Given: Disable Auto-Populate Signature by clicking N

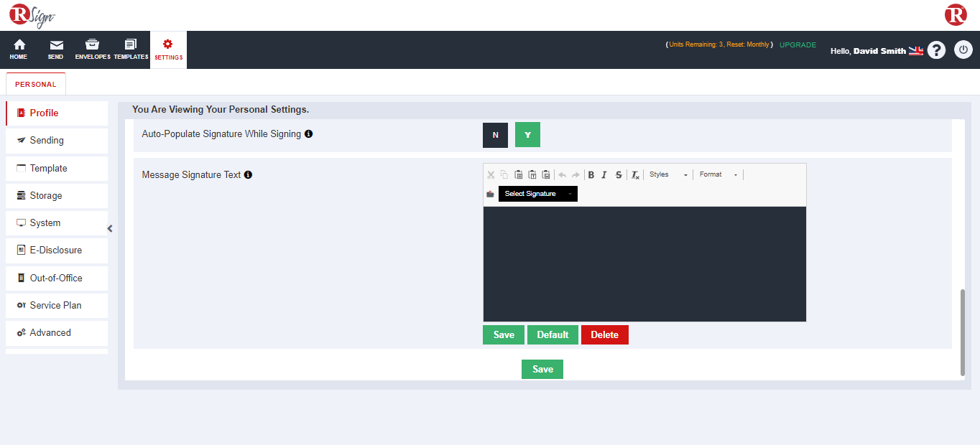Looking at the screenshot, I should (495, 134).
